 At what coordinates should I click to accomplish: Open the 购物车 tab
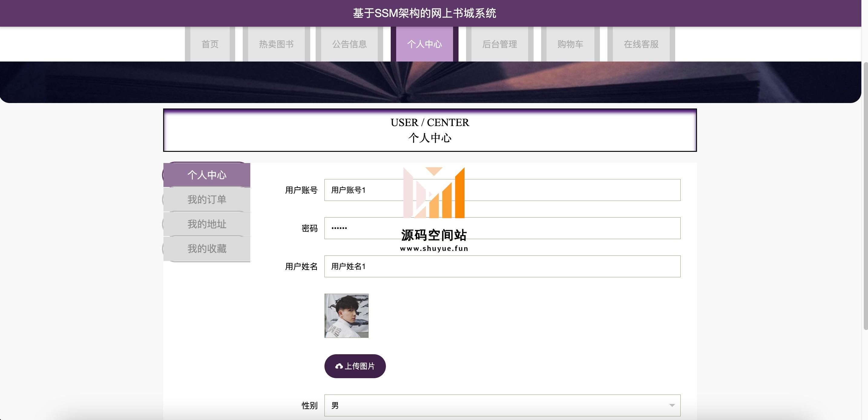[570, 44]
